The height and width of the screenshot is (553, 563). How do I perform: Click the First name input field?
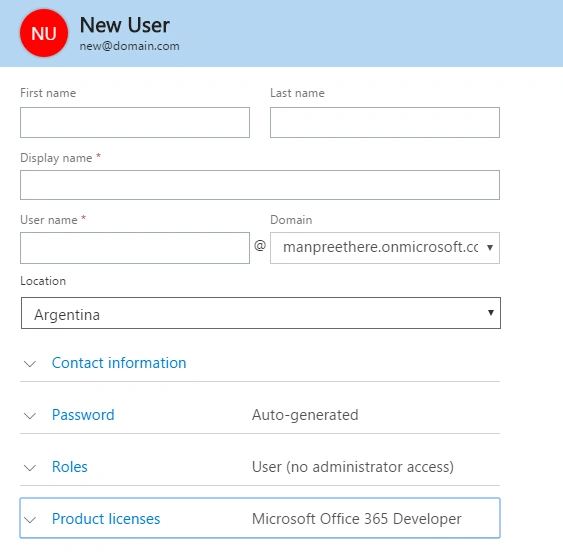pyautogui.click(x=135, y=122)
